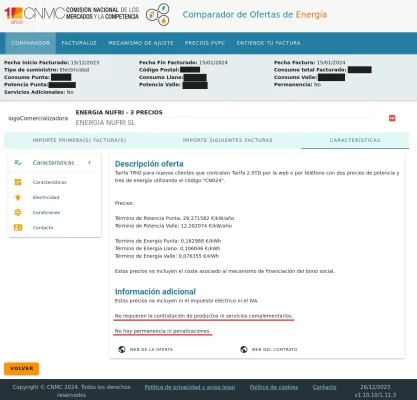
Task: Click the Término de Potencia Punta price line
Action: click(x=174, y=218)
